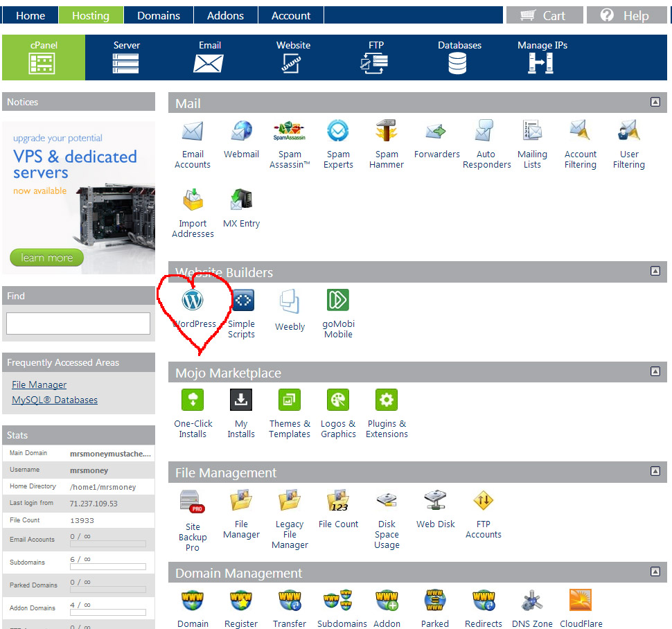The height and width of the screenshot is (629, 672).
Task: Collapse the Website Builders section
Action: (x=655, y=272)
